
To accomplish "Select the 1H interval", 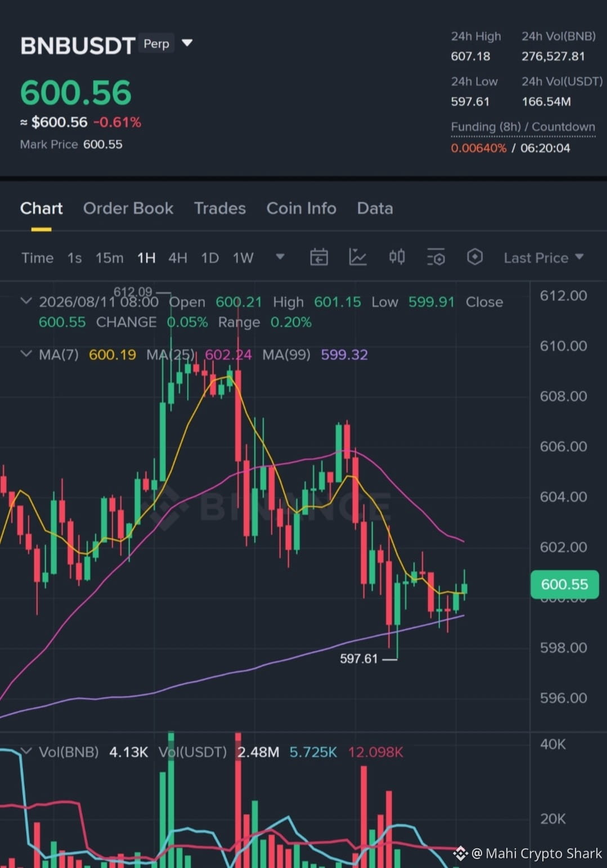I will (146, 258).
